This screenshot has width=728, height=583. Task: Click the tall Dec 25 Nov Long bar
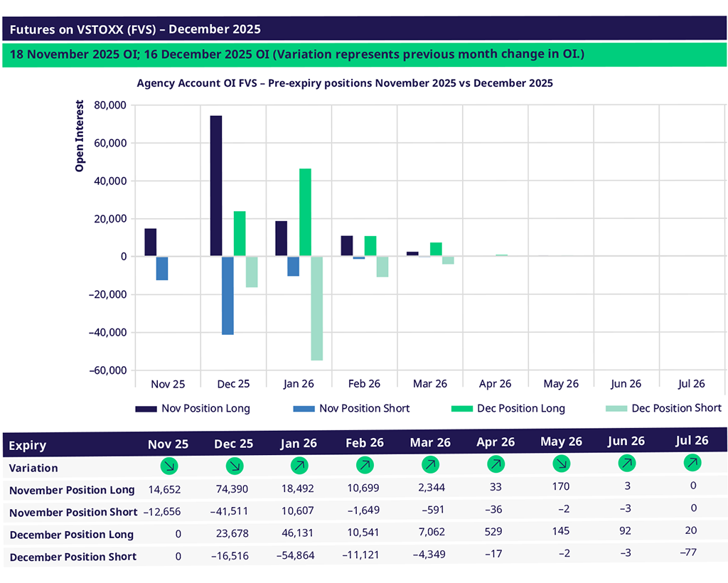(x=215, y=186)
